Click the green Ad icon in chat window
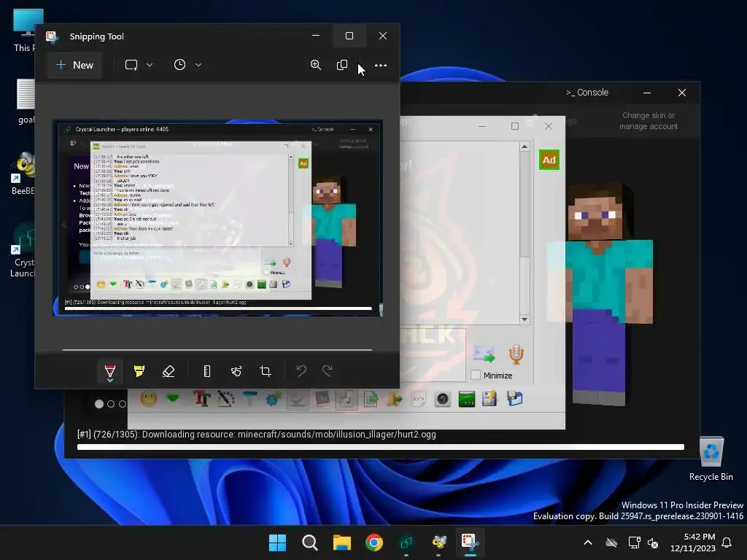Viewport: 747px width, 560px height. (x=549, y=160)
